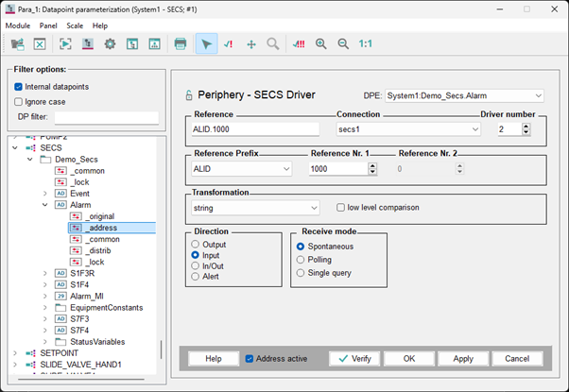Click the zoom out icon
569x392 pixels.
pyautogui.click(x=343, y=44)
